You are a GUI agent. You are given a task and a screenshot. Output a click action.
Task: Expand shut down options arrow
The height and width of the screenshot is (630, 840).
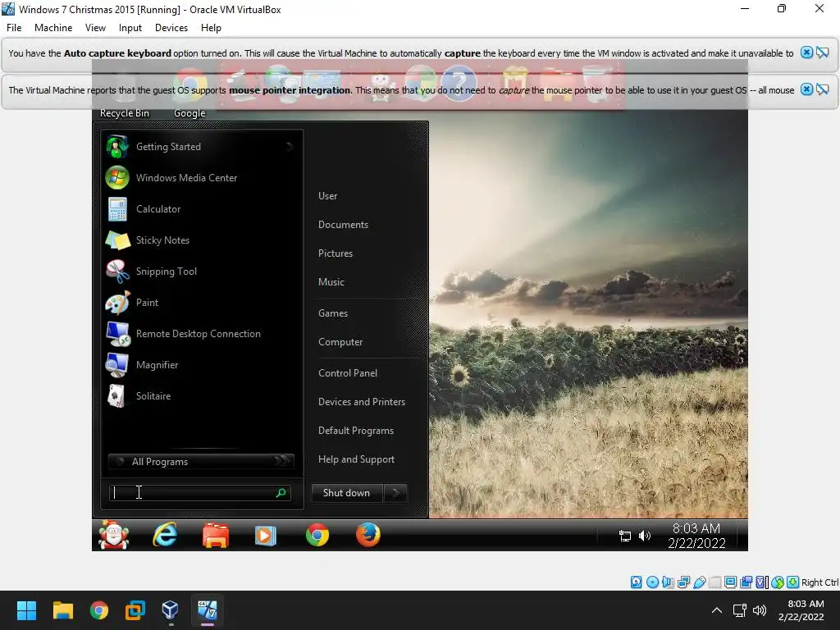[395, 493]
